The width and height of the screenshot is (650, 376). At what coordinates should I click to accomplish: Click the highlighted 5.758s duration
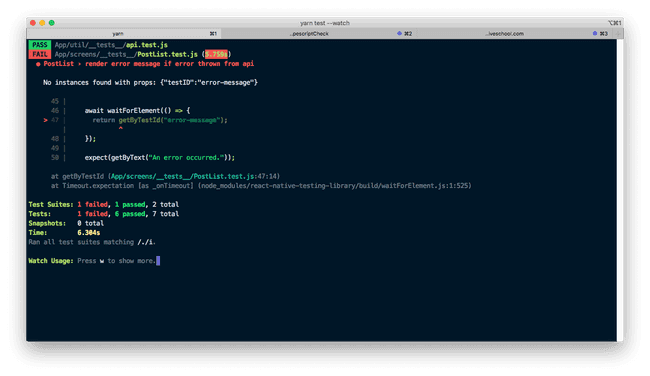click(216, 54)
